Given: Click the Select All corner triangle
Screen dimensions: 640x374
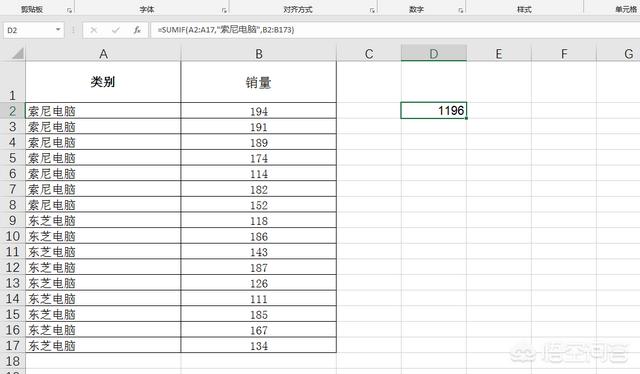Looking at the screenshot, I should click(x=17, y=53).
